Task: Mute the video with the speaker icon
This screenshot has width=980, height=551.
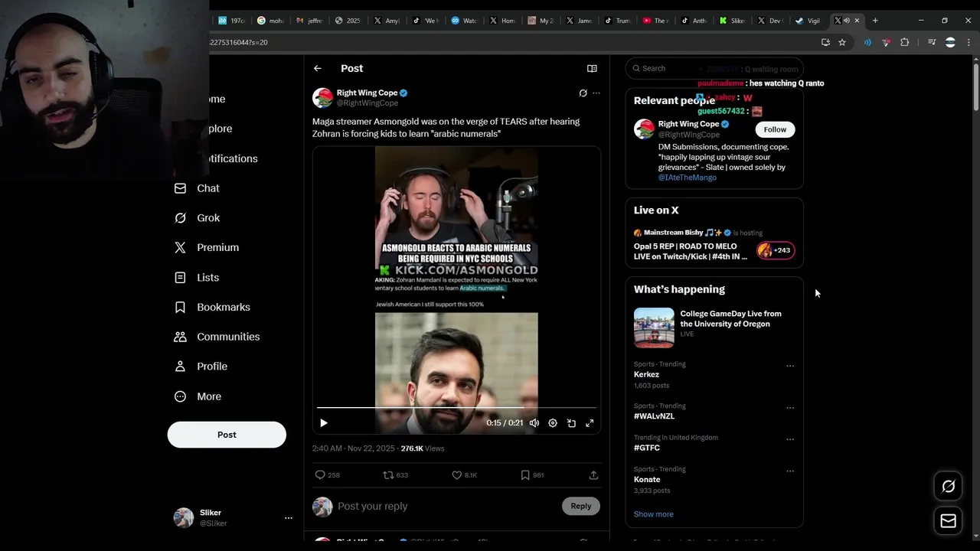Action: [x=534, y=423]
